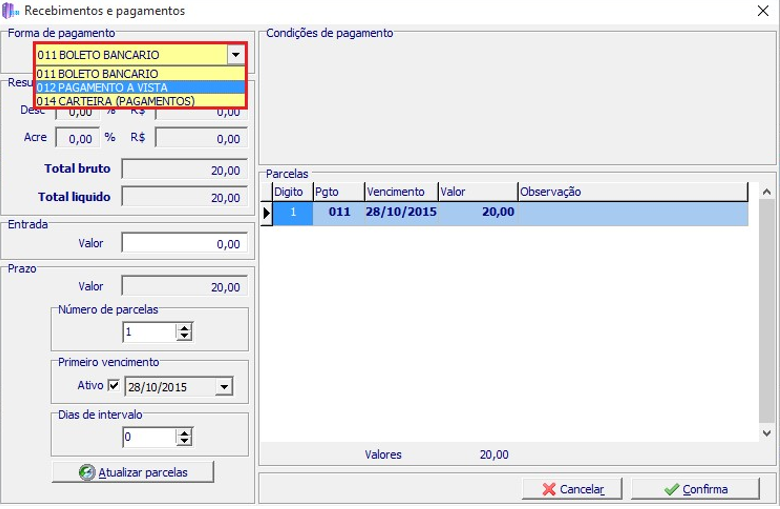Click the refresh icon on Atualizar parcelas

click(87, 472)
